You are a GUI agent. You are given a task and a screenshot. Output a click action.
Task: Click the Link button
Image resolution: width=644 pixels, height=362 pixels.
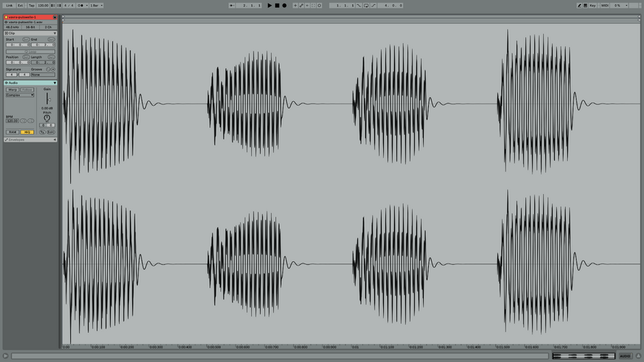click(9, 5)
